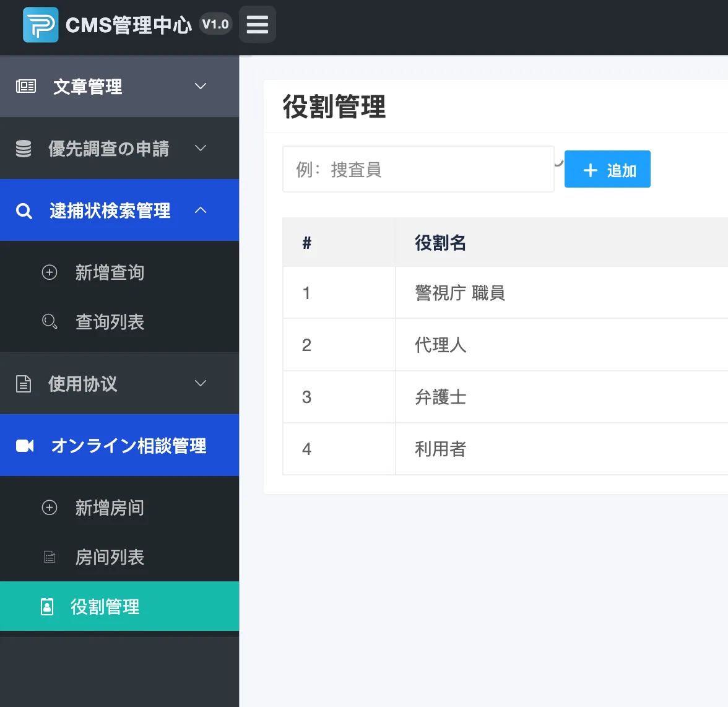Click the document icon beside 使用协议

[24, 384]
